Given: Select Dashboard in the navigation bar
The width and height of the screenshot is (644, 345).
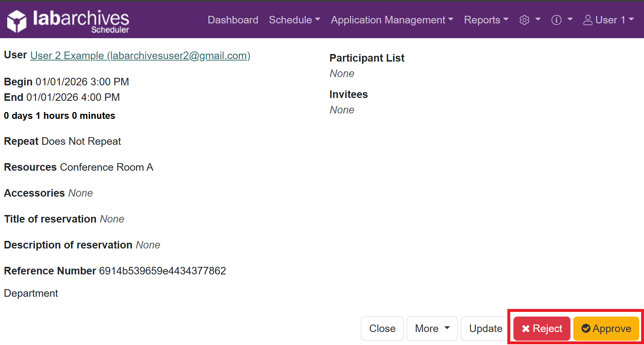Looking at the screenshot, I should (233, 20).
